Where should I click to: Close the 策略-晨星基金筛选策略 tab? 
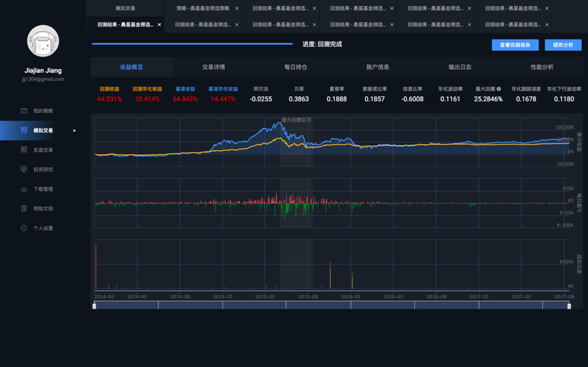(x=237, y=8)
